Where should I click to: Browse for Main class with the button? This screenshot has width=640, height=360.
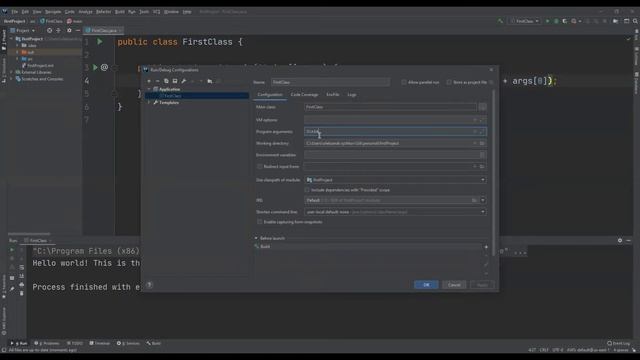tap(482, 107)
